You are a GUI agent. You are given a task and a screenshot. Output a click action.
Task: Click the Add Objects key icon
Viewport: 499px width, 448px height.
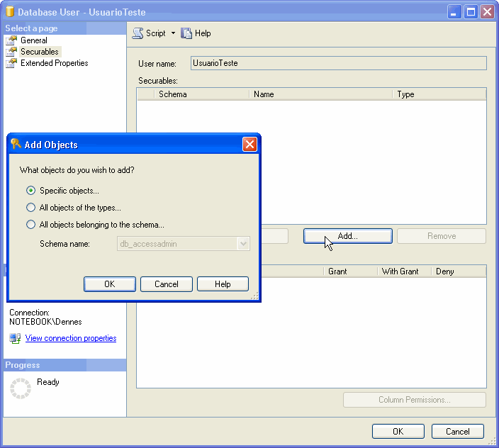[16, 144]
